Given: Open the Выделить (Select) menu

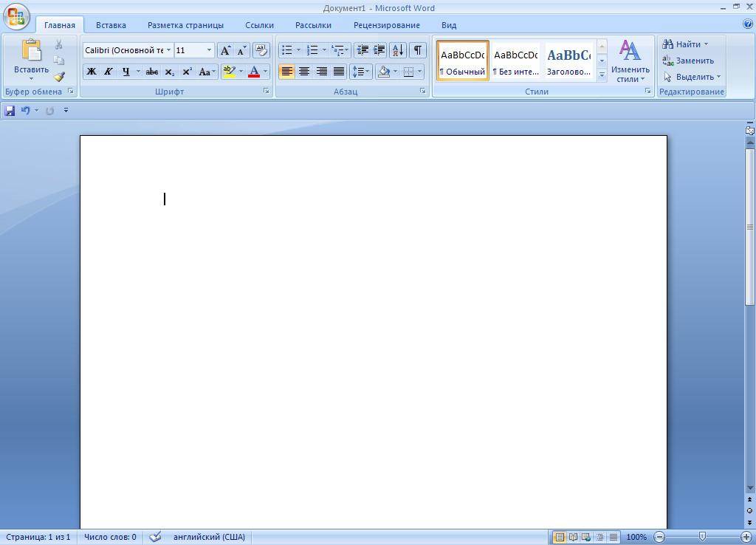Looking at the screenshot, I should (692, 77).
